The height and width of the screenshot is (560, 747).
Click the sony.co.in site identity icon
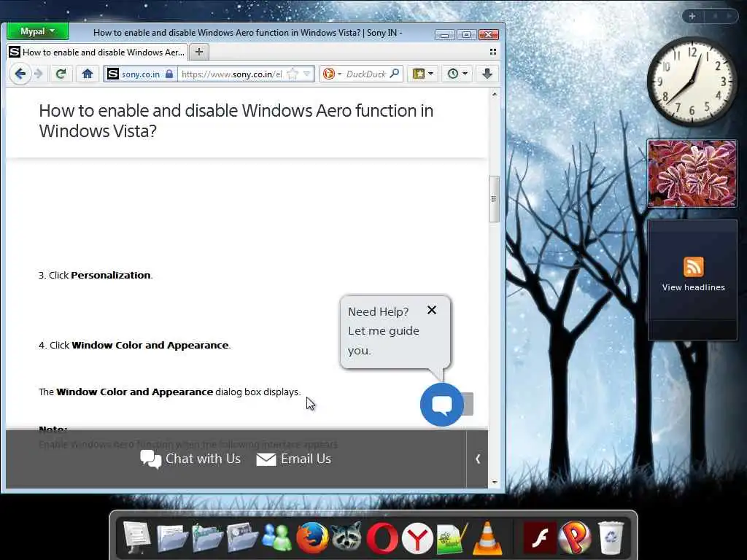point(113,74)
